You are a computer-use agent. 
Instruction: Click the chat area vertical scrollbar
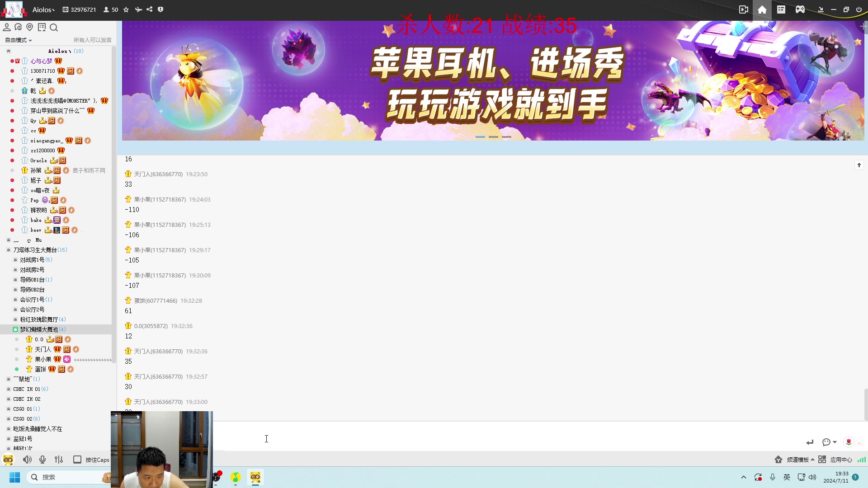[x=865, y=404]
